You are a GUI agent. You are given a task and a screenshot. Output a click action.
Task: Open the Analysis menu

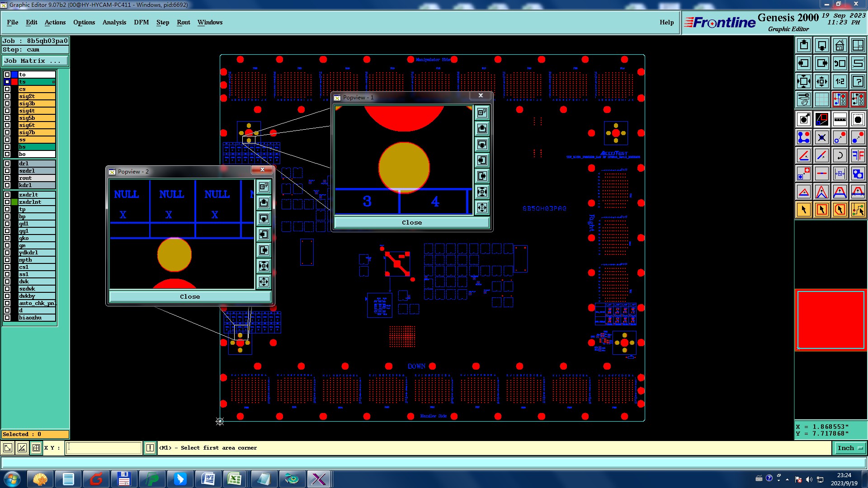(114, 22)
